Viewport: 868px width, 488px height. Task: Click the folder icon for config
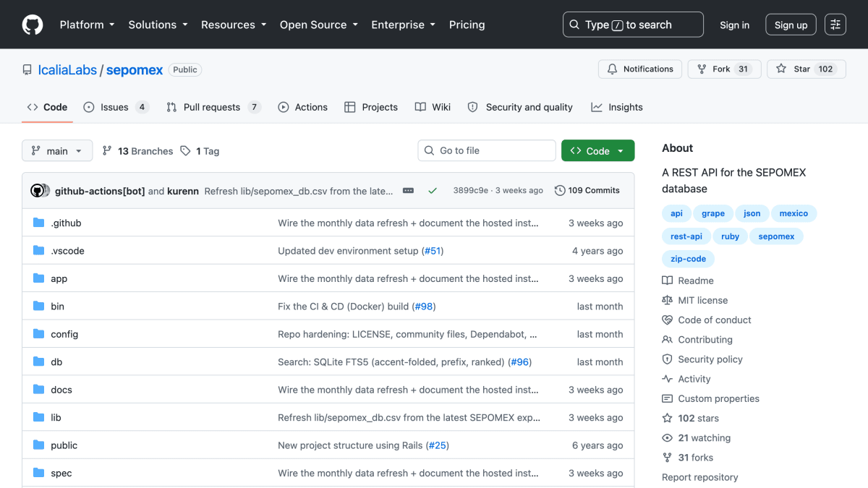pyautogui.click(x=39, y=334)
